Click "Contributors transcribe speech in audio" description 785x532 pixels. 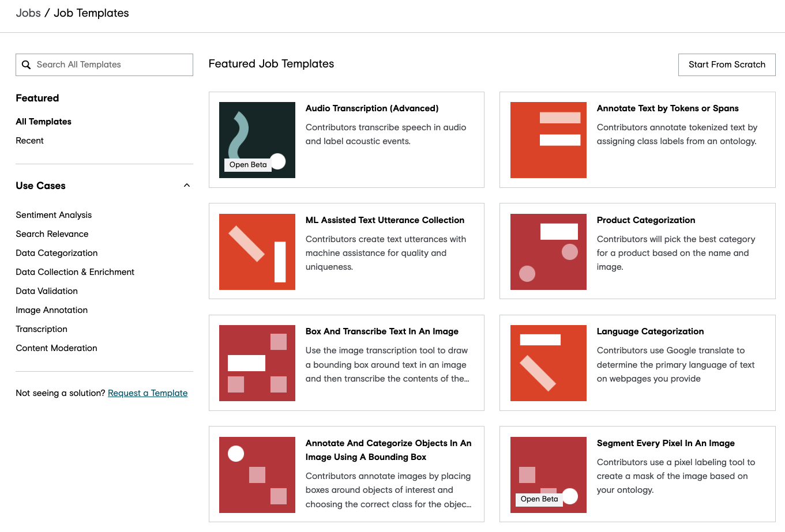coord(386,134)
